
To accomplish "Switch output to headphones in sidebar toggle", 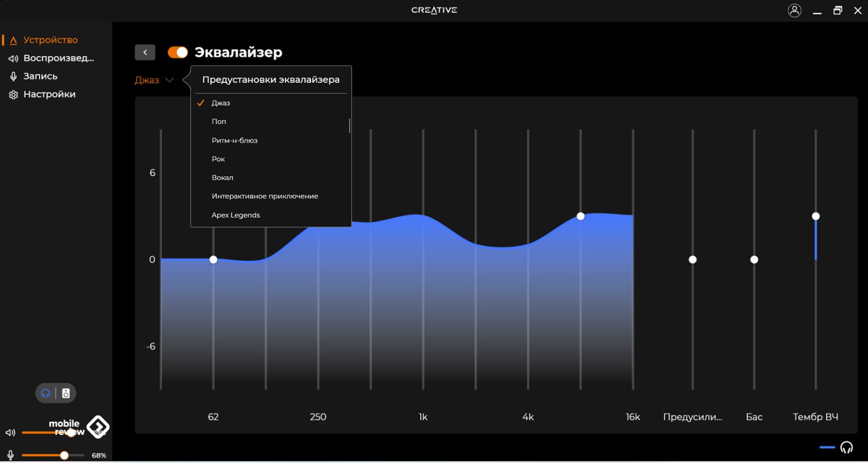I will point(46,394).
